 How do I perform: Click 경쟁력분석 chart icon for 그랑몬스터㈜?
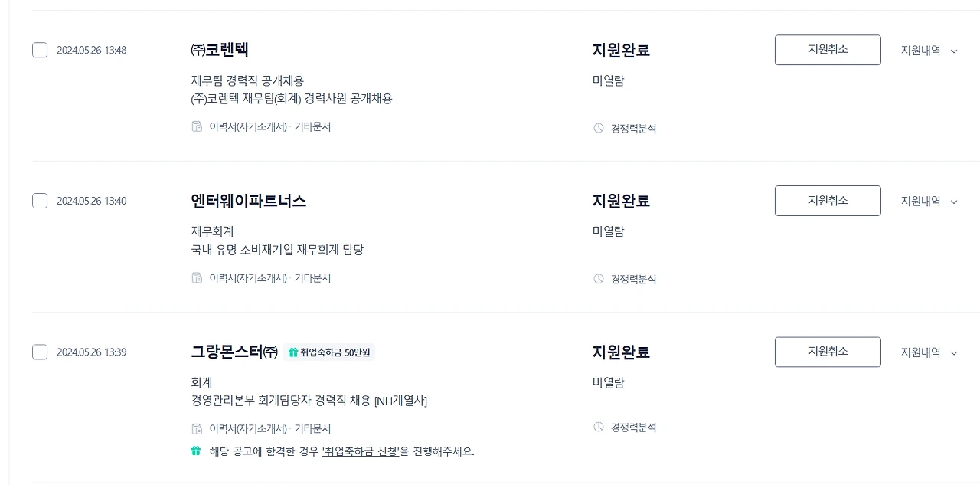click(599, 428)
